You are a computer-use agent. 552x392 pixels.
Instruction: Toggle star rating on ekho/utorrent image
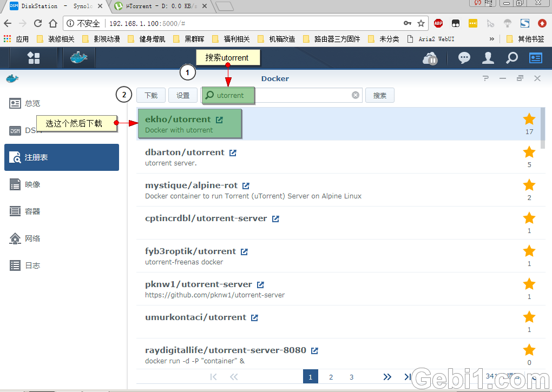pyautogui.click(x=529, y=118)
